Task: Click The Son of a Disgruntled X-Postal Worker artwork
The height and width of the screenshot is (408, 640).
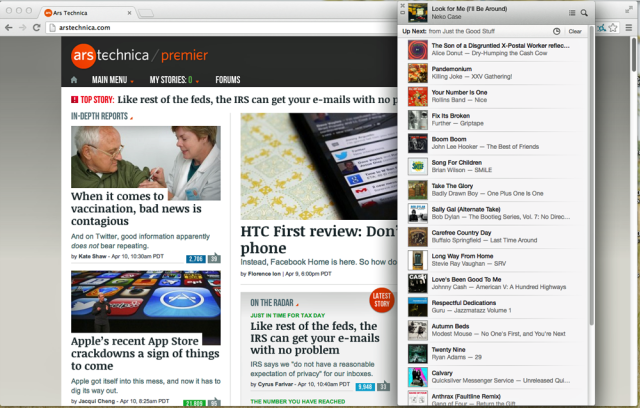Action: tap(418, 50)
